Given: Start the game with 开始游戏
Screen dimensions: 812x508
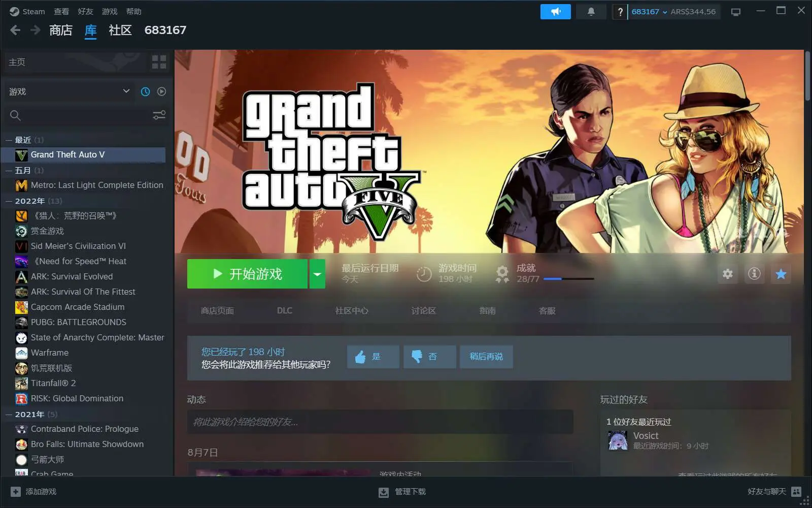Looking at the screenshot, I should click(247, 274).
